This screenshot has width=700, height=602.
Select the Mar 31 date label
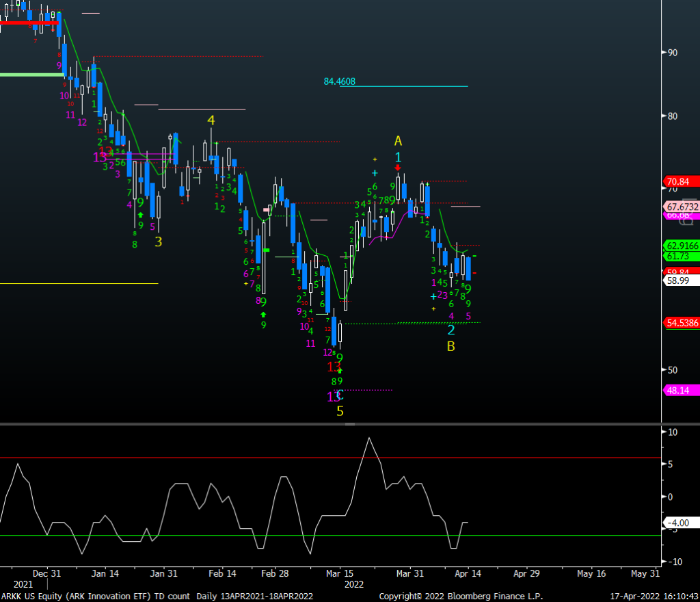click(x=410, y=573)
